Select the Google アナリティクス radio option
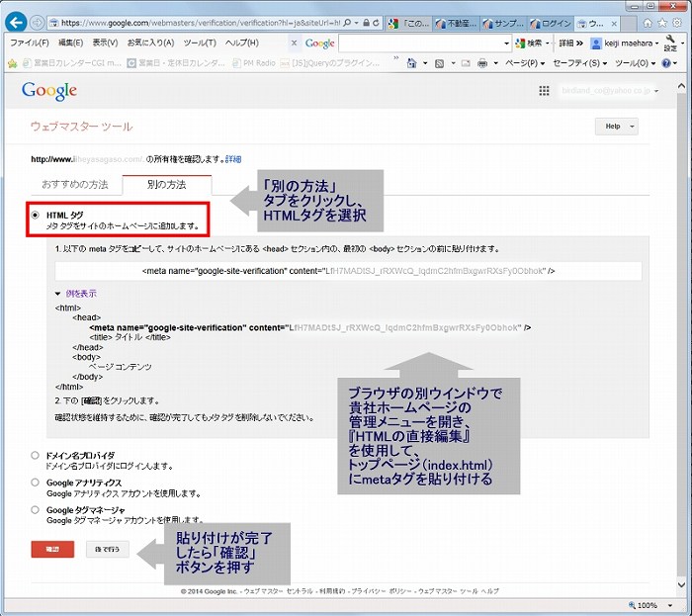Screen dimensions: 692x616 pos(35,483)
